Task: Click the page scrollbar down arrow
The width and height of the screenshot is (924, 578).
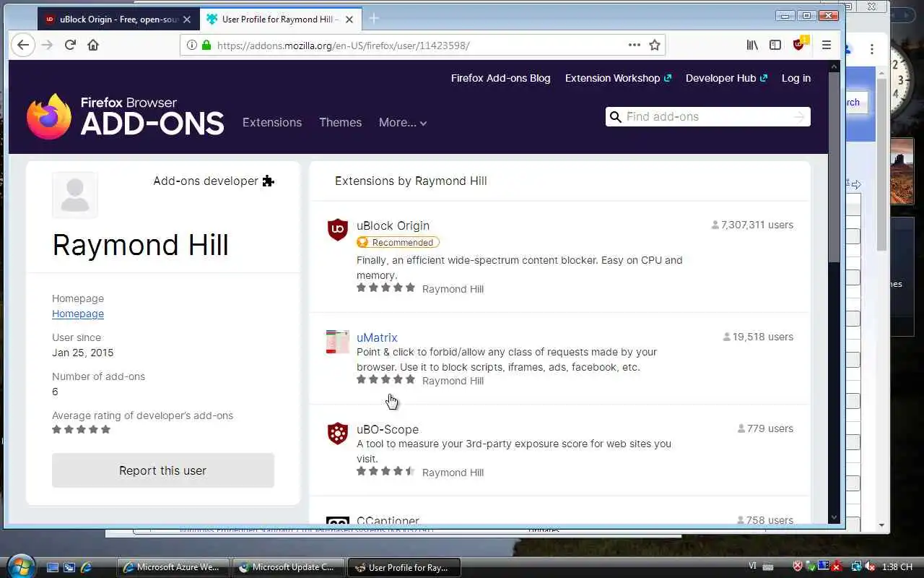Action: [x=834, y=517]
